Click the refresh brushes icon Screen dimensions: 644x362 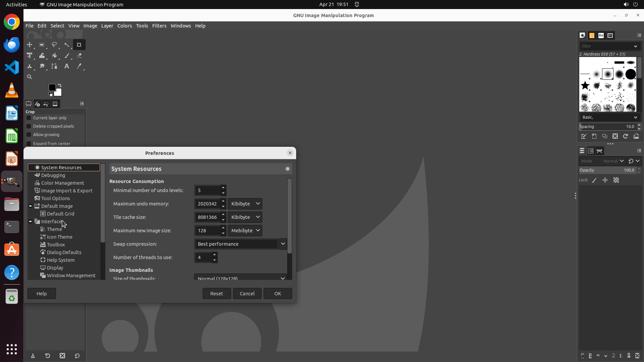pos(625,136)
